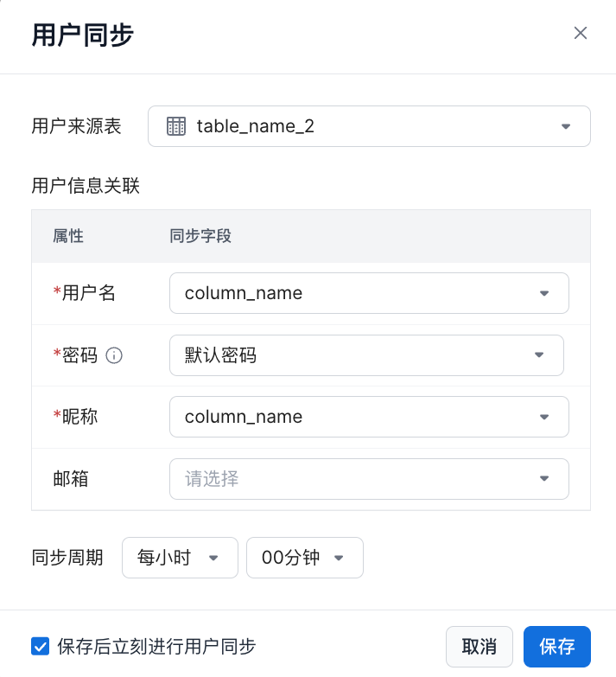Open the 用户名 column_name dropdown

tap(369, 293)
